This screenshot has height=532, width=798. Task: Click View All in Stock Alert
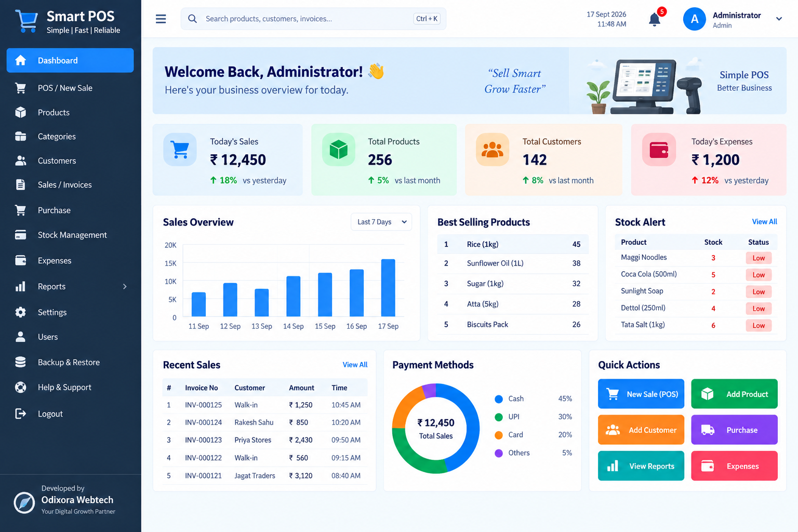pyautogui.click(x=764, y=221)
